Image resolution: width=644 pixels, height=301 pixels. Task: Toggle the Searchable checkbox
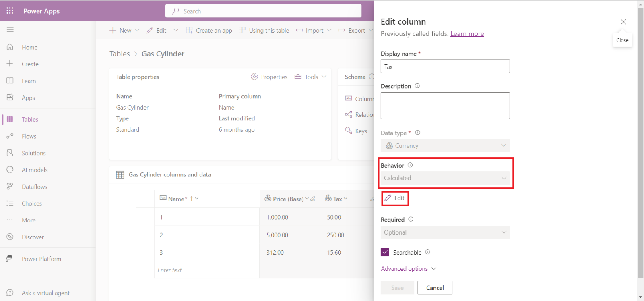[385, 252]
